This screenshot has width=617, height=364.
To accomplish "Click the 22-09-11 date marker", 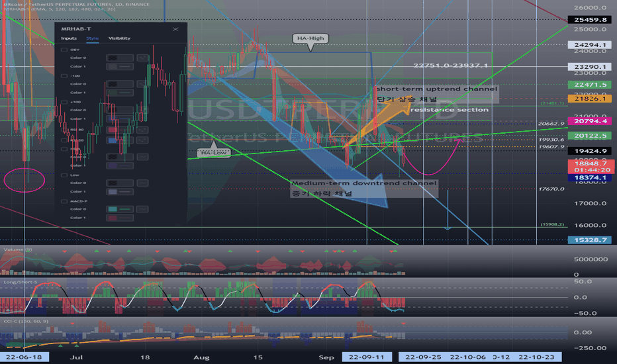I will pyautogui.click(x=367, y=357).
